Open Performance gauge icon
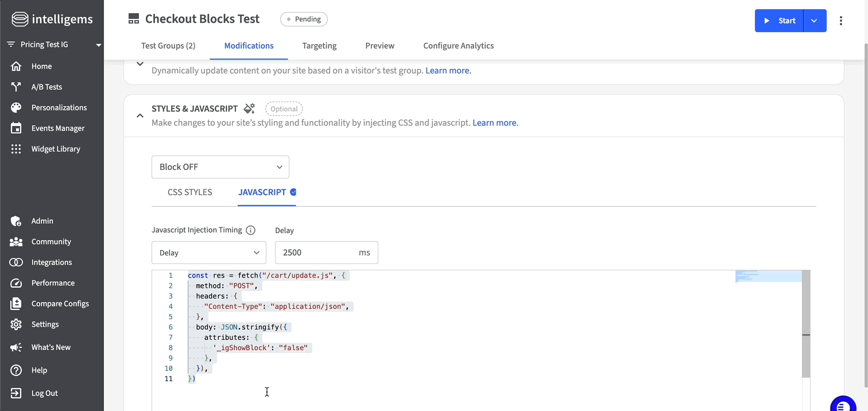This screenshot has width=868, height=411. (16, 283)
